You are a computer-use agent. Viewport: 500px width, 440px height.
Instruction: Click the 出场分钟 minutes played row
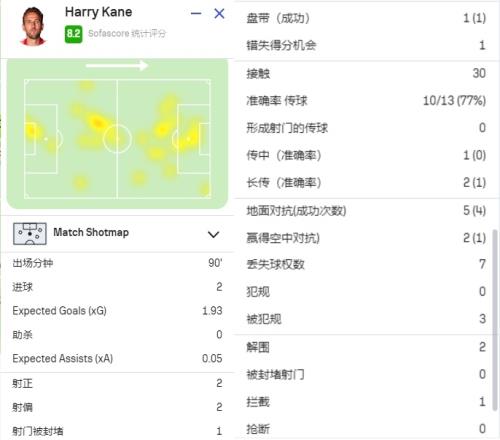click(117, 263)
